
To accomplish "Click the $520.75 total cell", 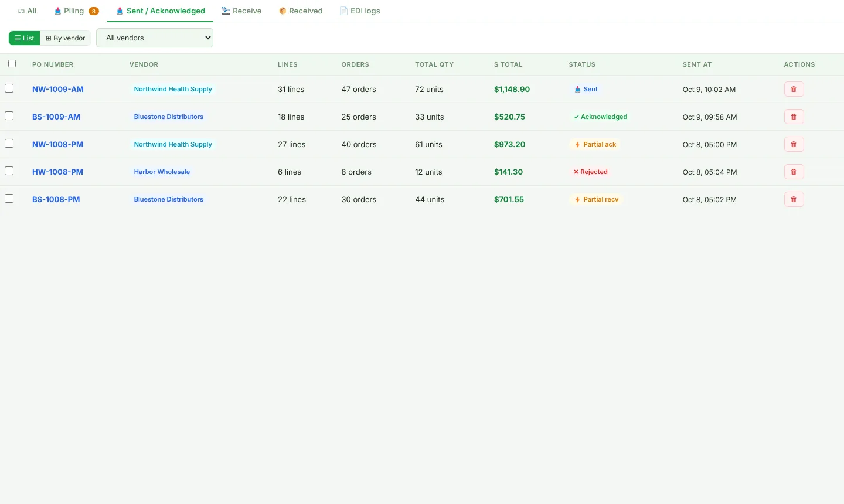I will point(509,117).
